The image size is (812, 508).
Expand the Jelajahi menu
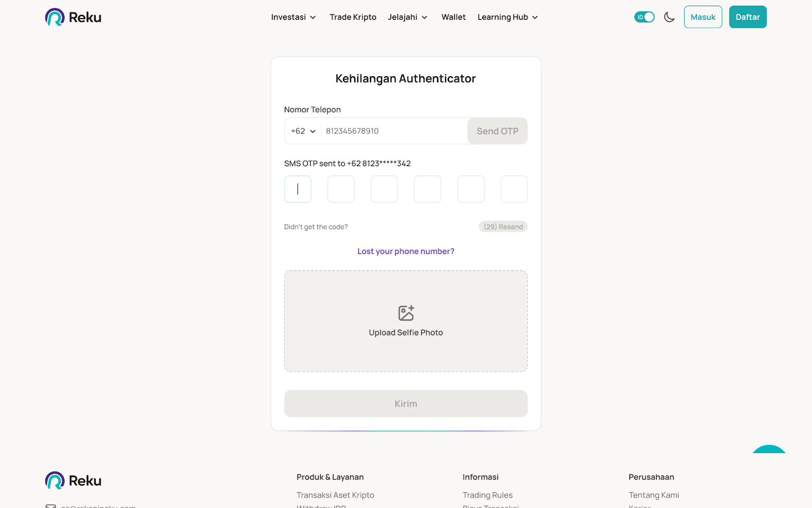408,17
